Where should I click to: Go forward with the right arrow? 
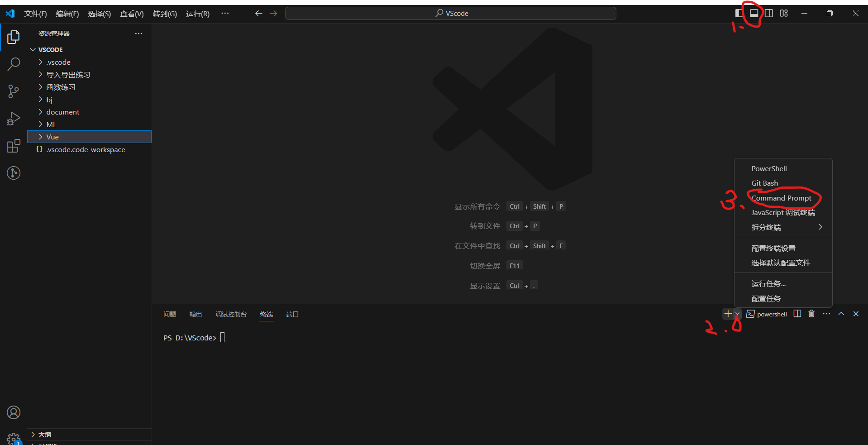(274, 14)
